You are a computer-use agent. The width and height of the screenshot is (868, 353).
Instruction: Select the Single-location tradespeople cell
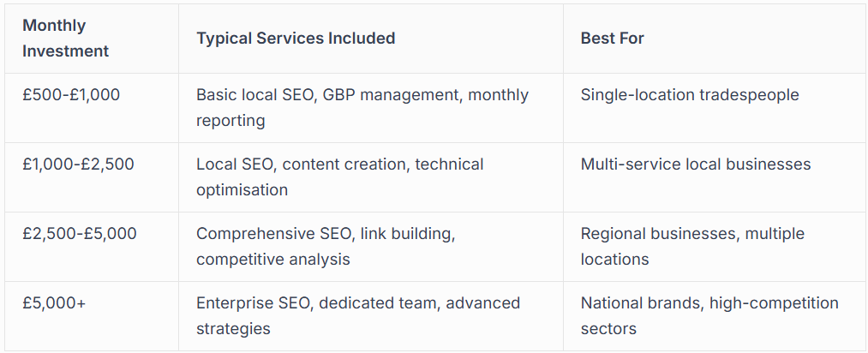[x=689, y=95]
